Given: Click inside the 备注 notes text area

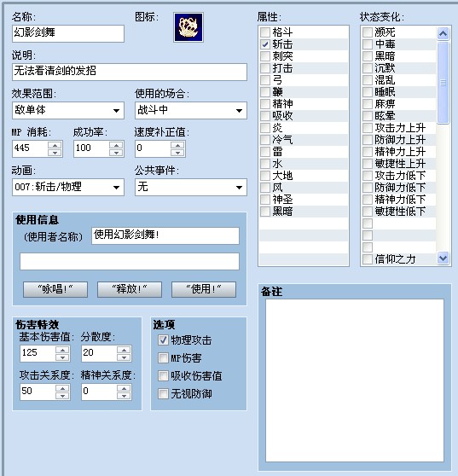Looking at the screenshot, I should pyautogui.click(x=355, y=380).
